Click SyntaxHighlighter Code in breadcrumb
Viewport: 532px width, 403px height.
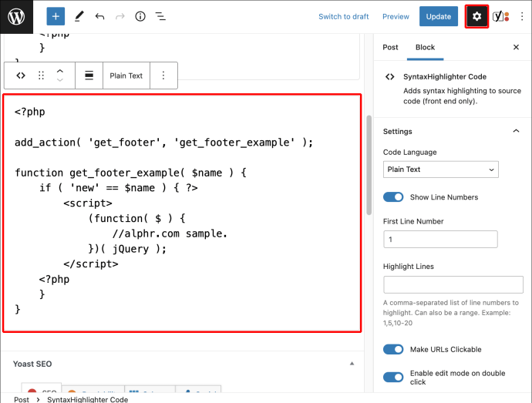pyautogui.click(x=88, y=399)
